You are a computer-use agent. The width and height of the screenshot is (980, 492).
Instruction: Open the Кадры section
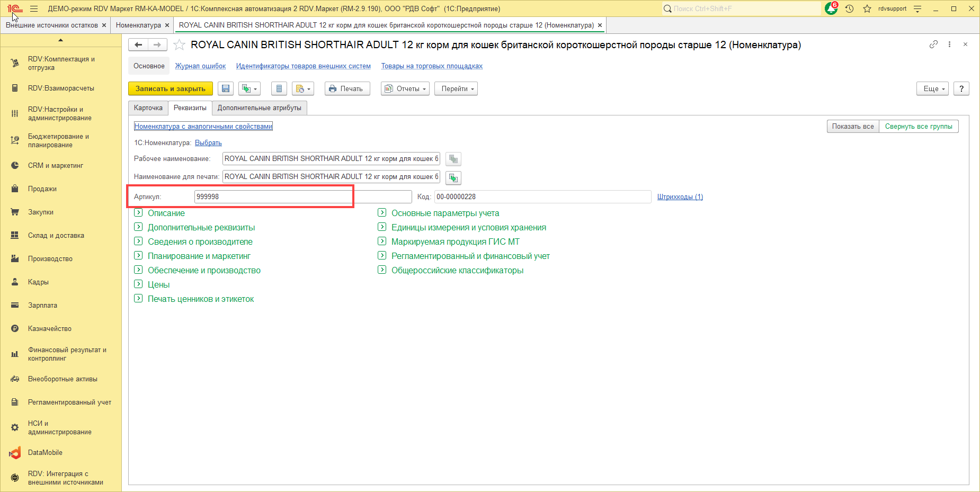[61, 282]
